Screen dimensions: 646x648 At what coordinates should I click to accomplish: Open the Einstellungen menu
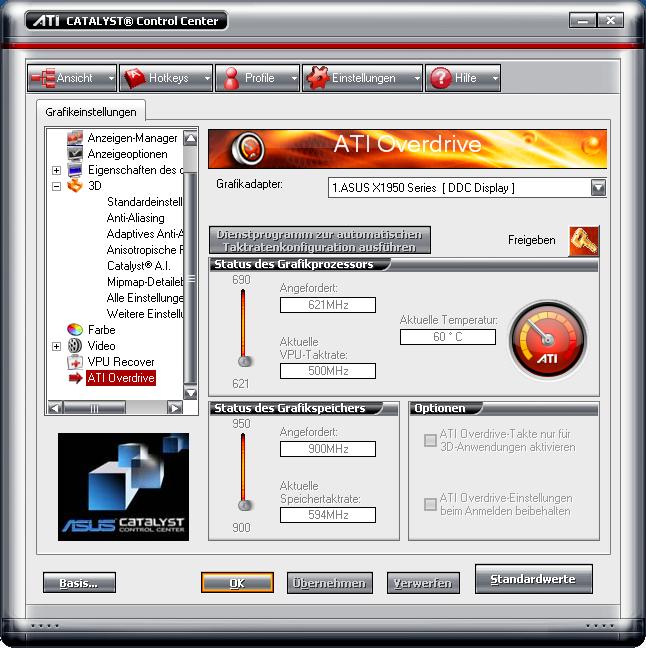[362, 78]
